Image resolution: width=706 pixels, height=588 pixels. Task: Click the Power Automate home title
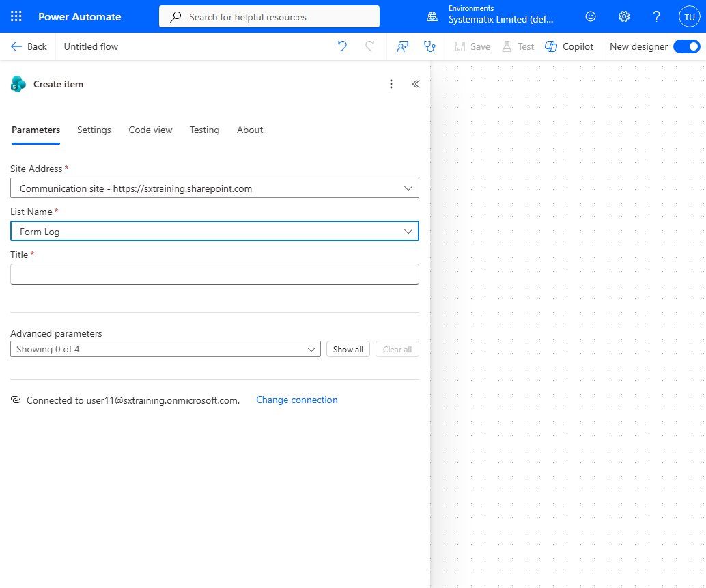click(80, 16)
